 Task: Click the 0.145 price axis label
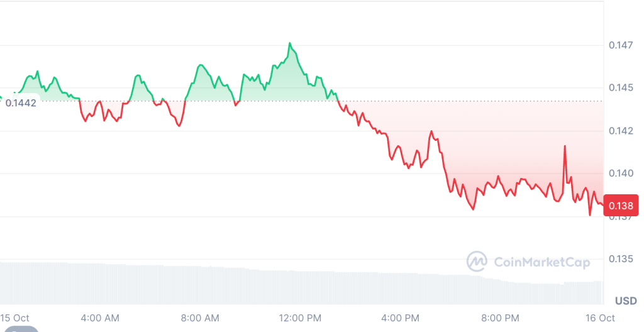[621, 87]
